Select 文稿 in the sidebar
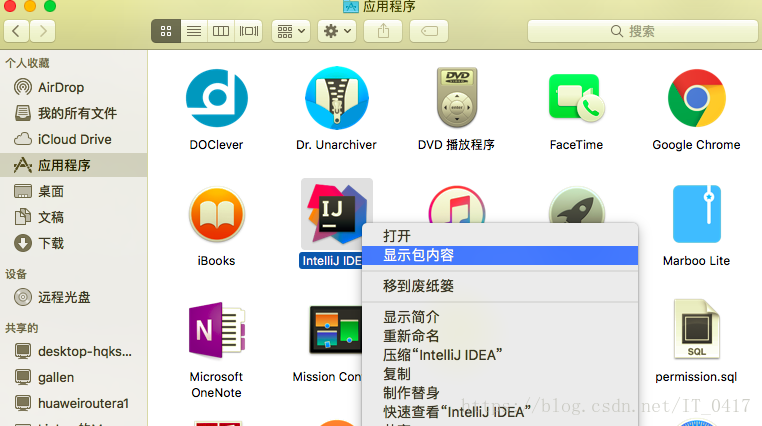This screenshot has height=426, width=762. point(73,217)
